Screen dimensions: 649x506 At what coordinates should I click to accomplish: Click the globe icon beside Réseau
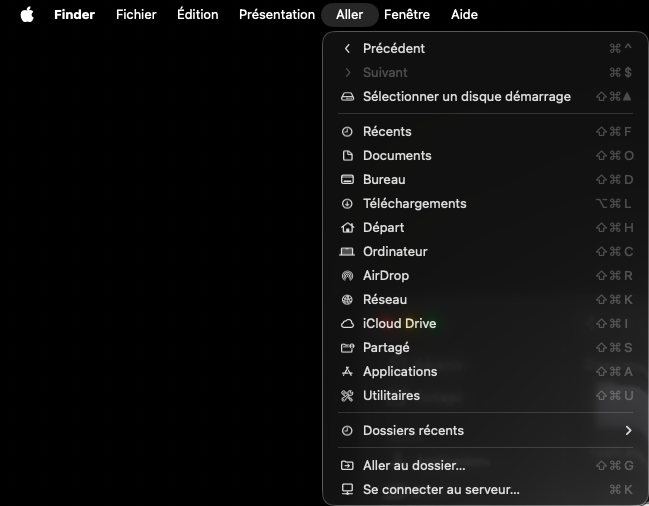pos(347,300)
